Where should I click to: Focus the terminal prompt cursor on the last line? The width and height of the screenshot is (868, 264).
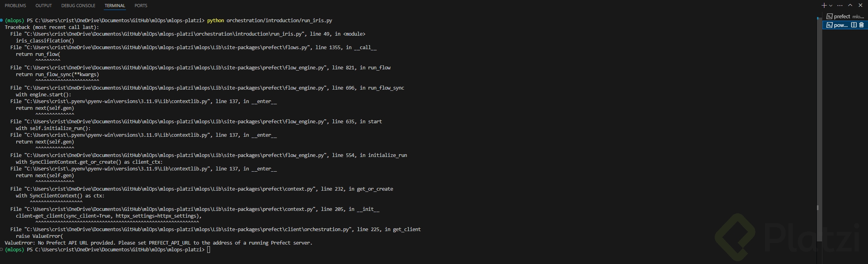click(x=209, y=250)
